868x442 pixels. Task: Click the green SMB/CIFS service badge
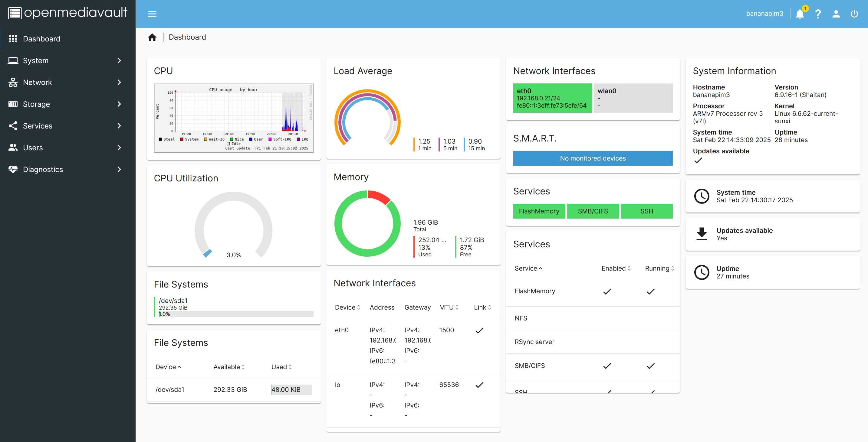pyautogui.click(x=593, y=211)
